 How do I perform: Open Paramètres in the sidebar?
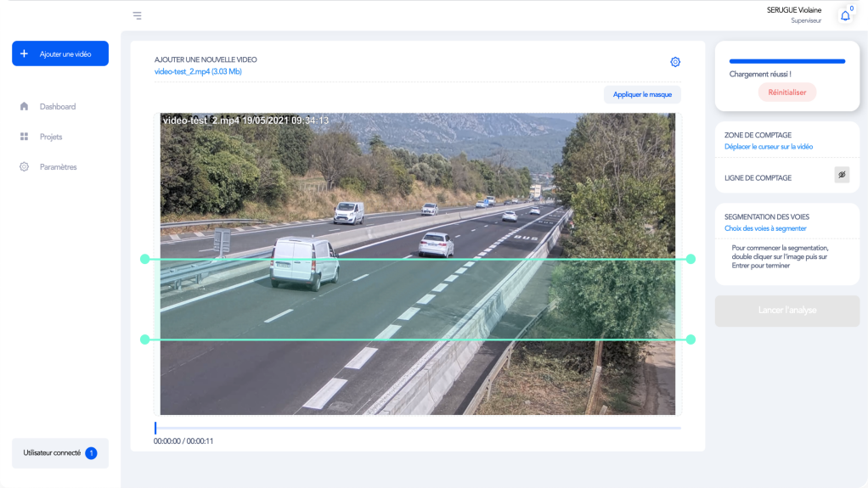(x=58, y=167)
